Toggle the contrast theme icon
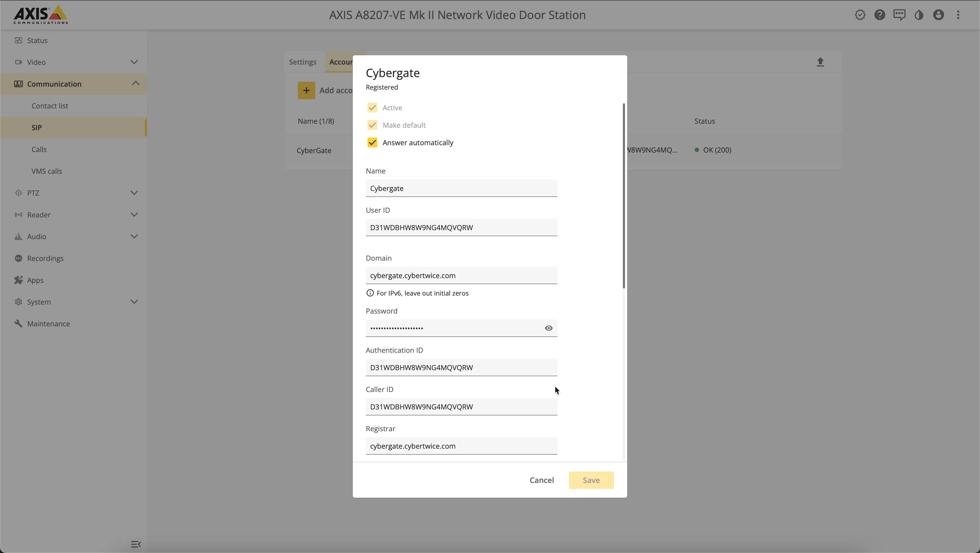Viewport: 980px width, 553px height. 919,15
